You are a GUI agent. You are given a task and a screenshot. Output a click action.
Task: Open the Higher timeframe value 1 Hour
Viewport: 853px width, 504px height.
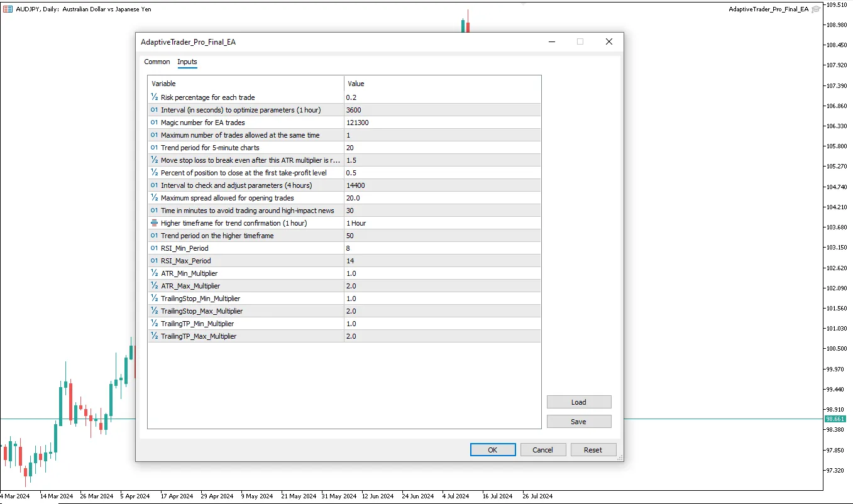pos(443,223)
